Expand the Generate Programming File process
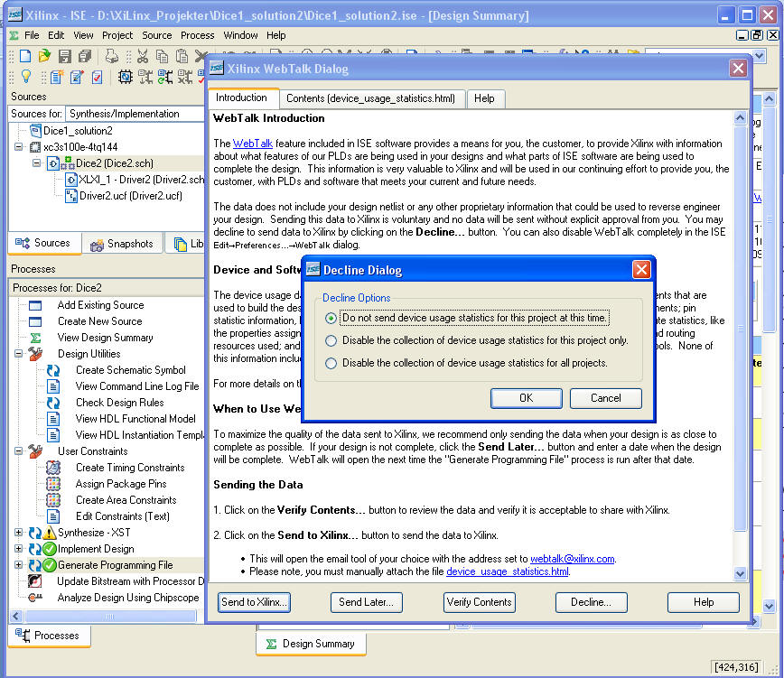784x678 pixels. pyautogui.click(x=18, y=565)
